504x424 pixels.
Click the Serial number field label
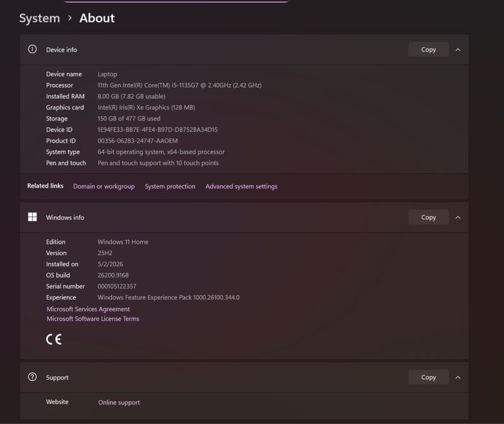[65, 287]
